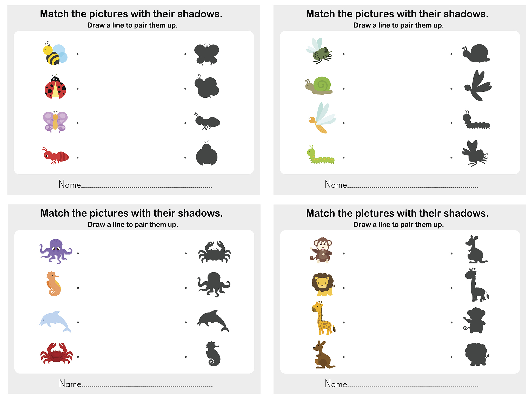This screenshot has width=532, height=399.
Task: Select the caterpillar shadow silhouette
Action: coord(476,120)
